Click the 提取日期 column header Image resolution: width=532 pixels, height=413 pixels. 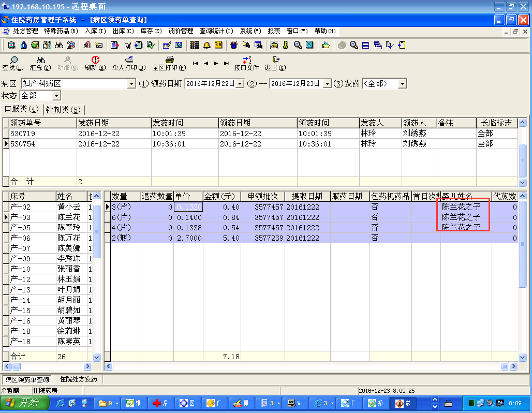pyautogui.click(x=307, y=196)
